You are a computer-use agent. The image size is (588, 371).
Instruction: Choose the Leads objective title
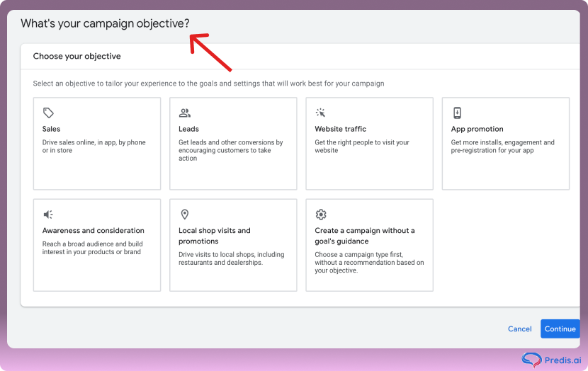188,129
